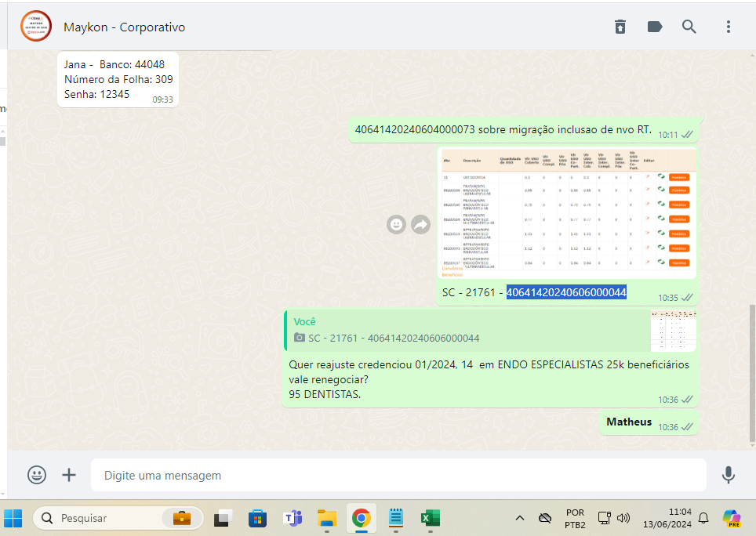Open Notepad from taskbar
This screenshot has width=756, height=536.
tap(396, 518)
